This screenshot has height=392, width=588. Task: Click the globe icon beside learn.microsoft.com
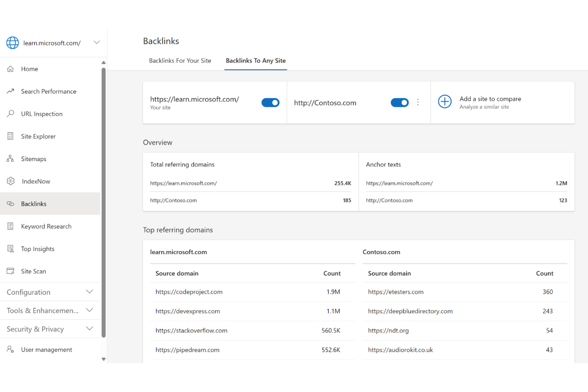(12, 43)
